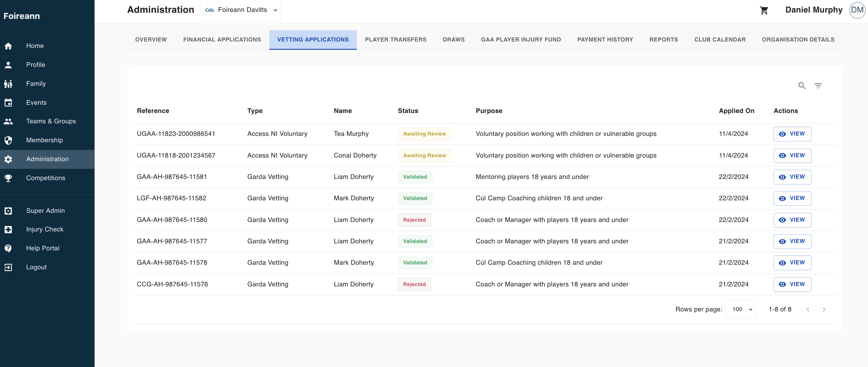Click the Profile person icon
The width and height of the screenshot is (868, 367).
tap(9, 65)
